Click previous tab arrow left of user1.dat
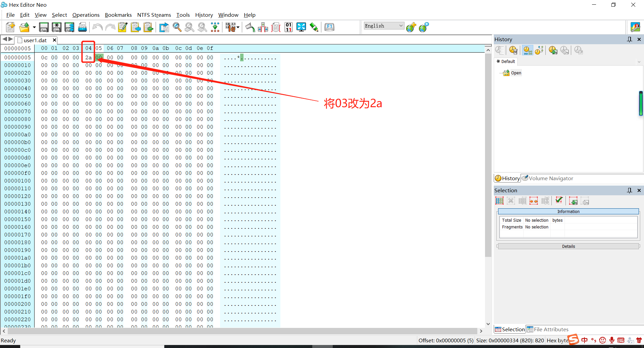The image size is (644, 348). click(x=5, y=40)
